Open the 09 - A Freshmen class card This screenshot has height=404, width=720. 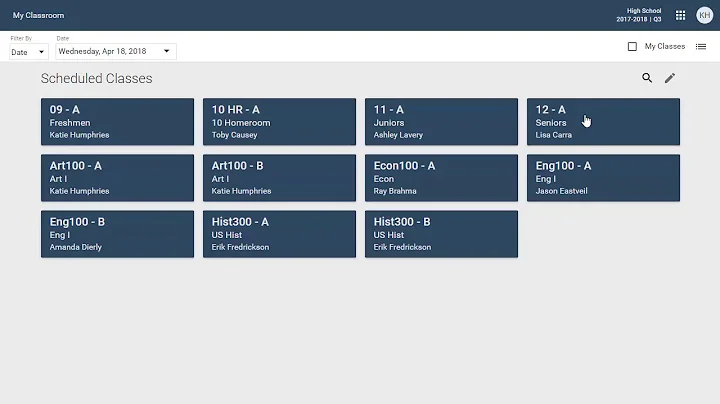click(x=118, y=122)
